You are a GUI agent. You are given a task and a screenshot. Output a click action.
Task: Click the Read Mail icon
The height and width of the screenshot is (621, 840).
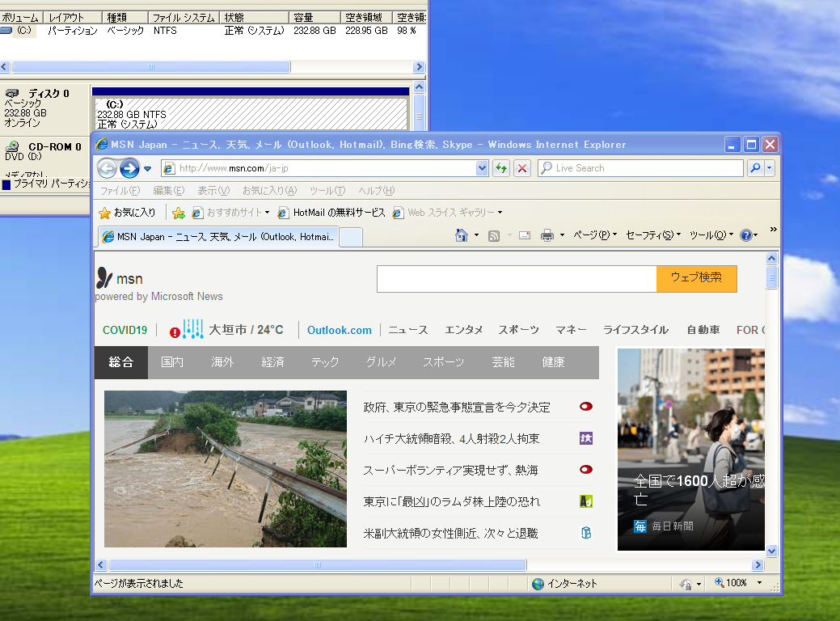click(525, 235)
